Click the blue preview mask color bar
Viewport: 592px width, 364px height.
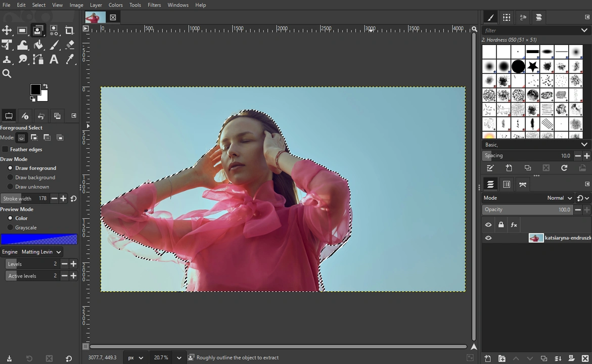coord(39,239)
